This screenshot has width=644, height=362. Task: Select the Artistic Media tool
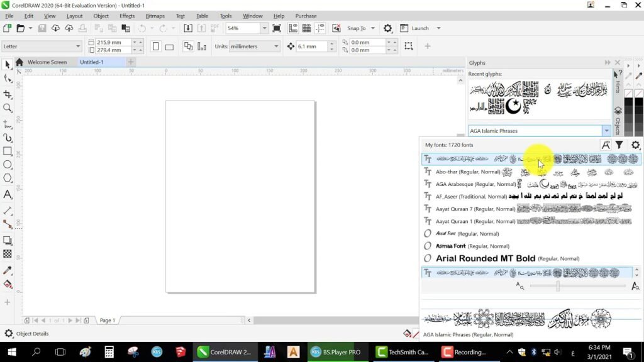[x=8, y=138]
